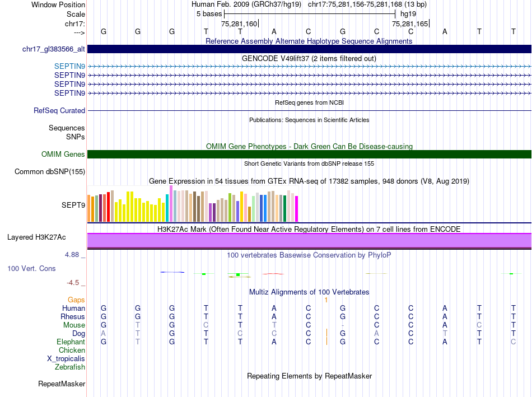
Task: Click the orange gap marker numbered 1
Action: pos(325,300)
